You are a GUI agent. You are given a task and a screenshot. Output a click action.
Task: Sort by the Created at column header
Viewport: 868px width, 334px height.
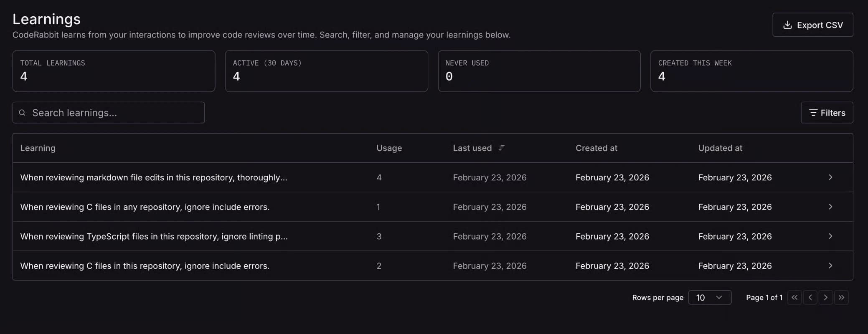tap(596, 148)
